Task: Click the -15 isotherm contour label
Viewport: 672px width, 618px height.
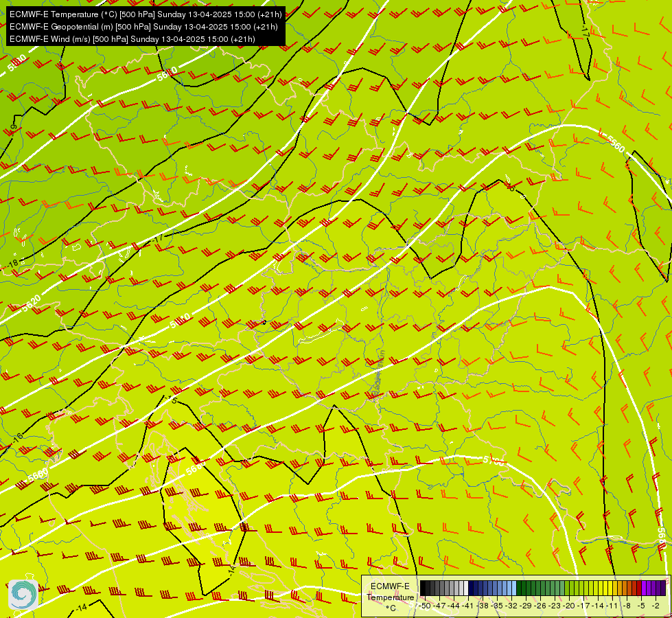Action: tap(172, 400)
